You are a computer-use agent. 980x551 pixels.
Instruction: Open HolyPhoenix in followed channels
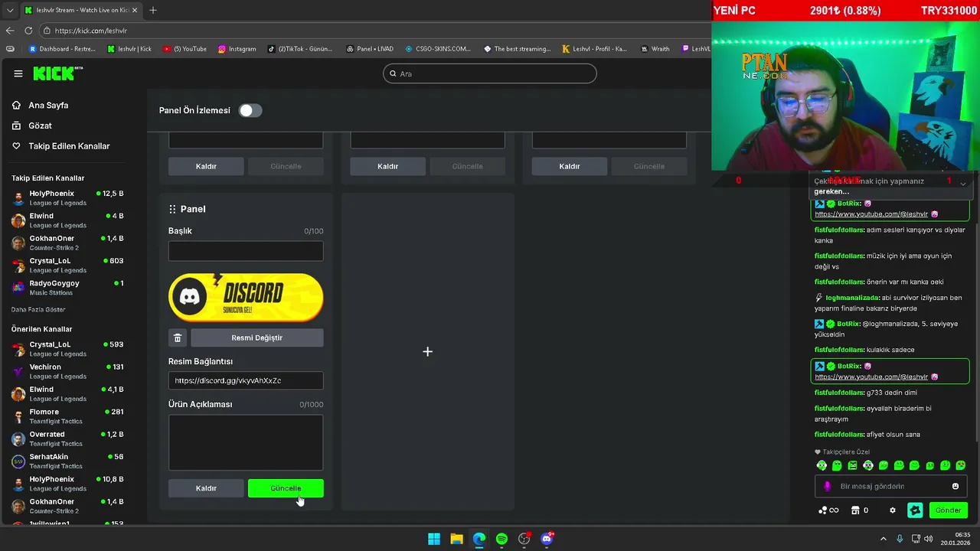click(x=67, y=198)
